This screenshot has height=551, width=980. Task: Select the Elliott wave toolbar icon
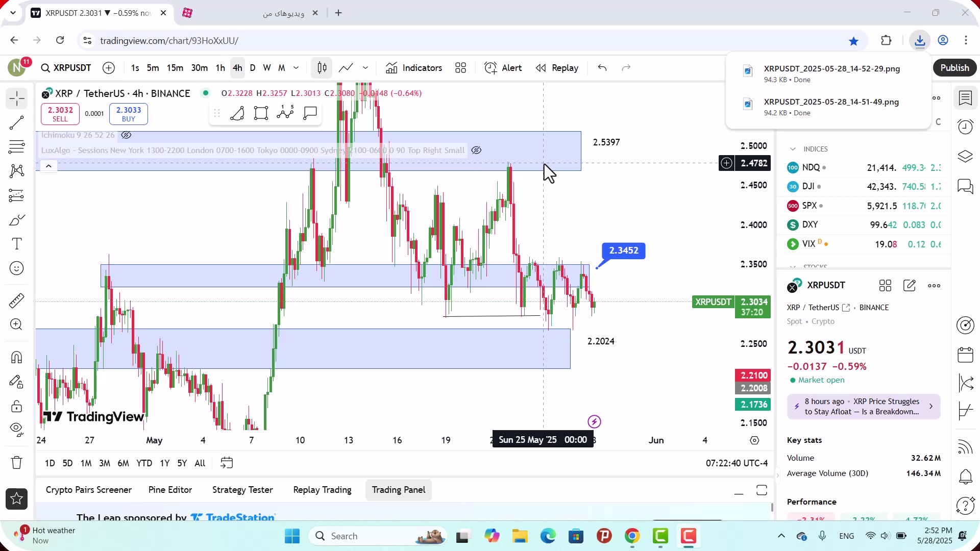285,113
